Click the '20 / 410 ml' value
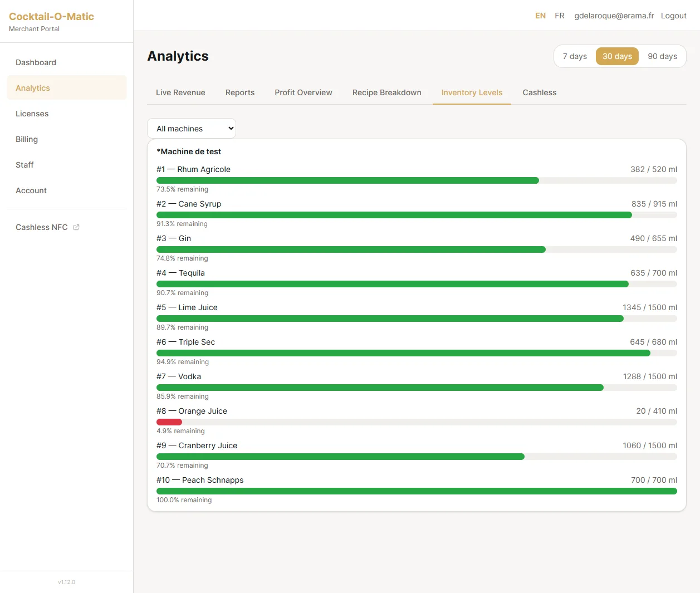 coord(657,411)
